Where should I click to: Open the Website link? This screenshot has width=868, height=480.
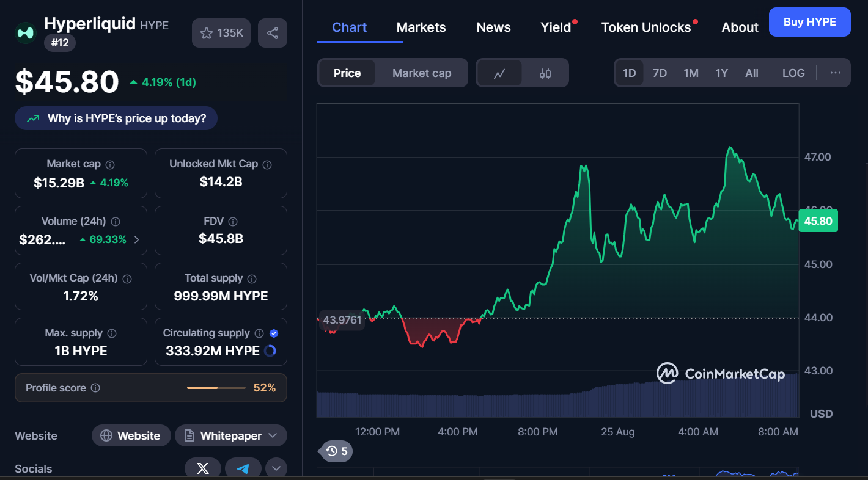click(131, 436)
